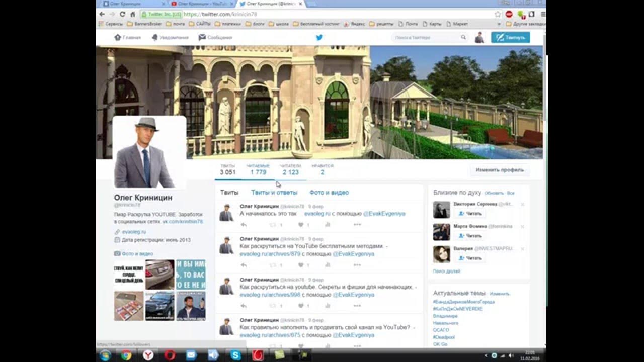
Task: Open the car photo thumbnail in media grid
Action: coord(159,275)
